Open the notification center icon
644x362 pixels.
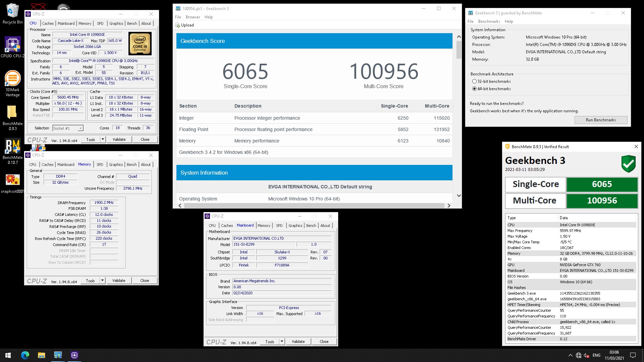click(633, 355)
